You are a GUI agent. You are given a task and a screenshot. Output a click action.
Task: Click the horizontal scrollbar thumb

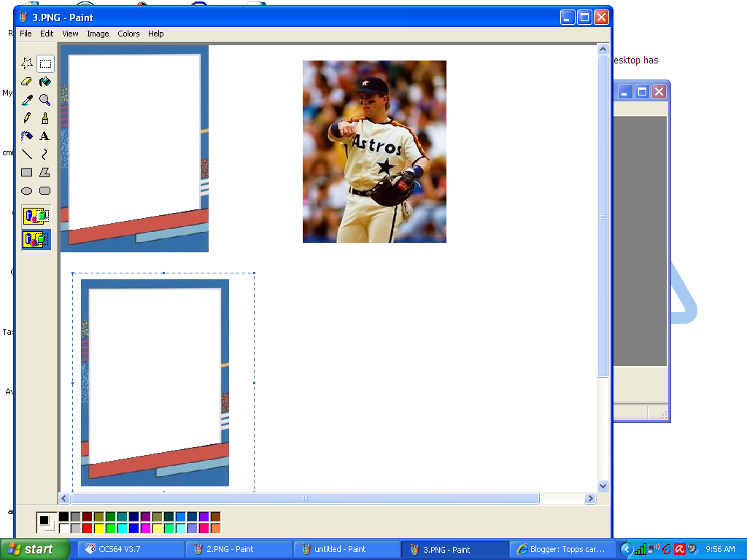305,499
